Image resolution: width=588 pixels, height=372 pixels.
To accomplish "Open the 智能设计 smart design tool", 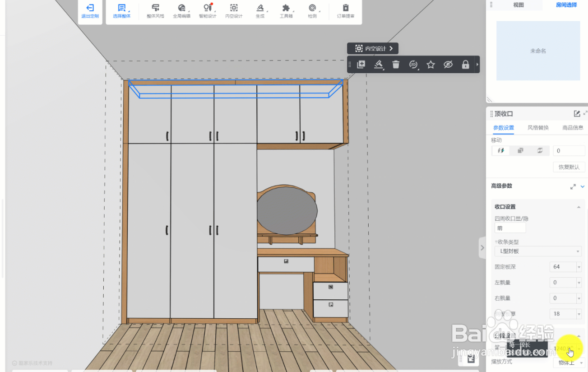I will click(x=208, y=11).
